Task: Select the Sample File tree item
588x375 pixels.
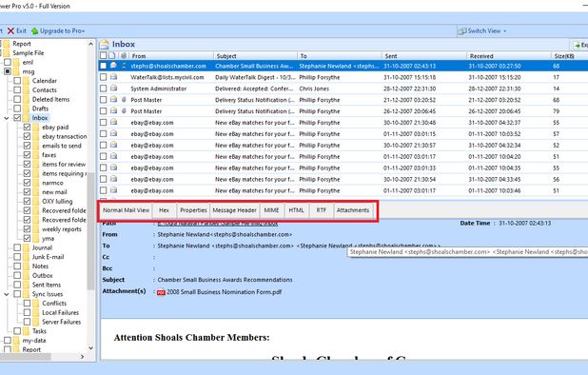Action: point(29,53)
